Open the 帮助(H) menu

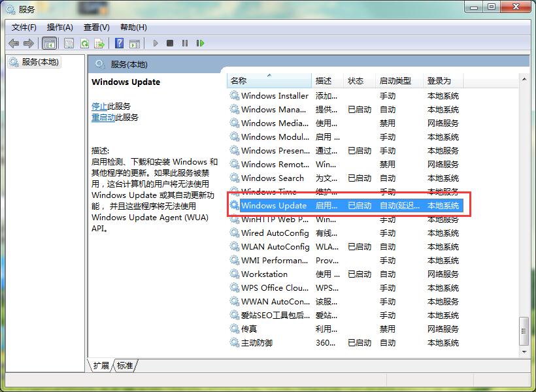(x=133, y=27)
